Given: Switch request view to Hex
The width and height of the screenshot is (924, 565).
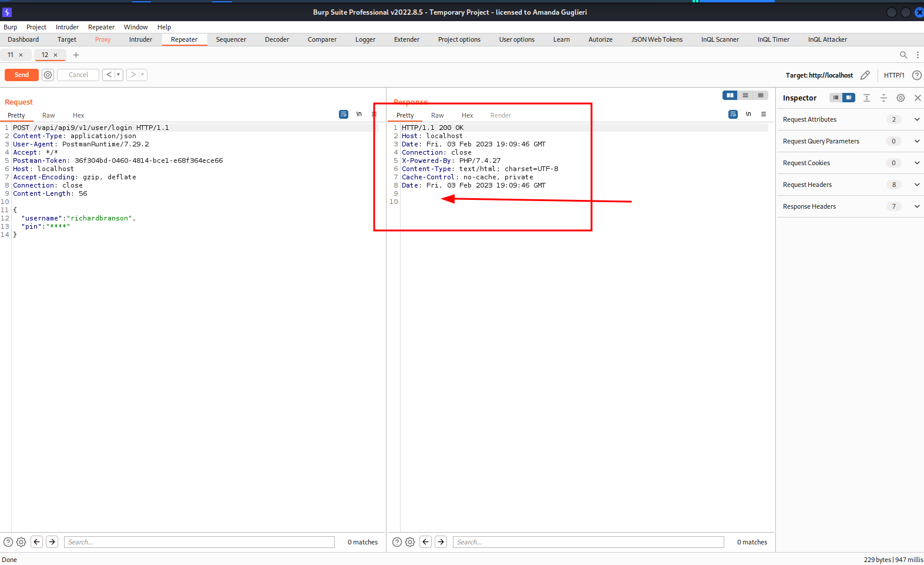Looking at the screenshot, I should pyautogui.click(x=79, y=115).
